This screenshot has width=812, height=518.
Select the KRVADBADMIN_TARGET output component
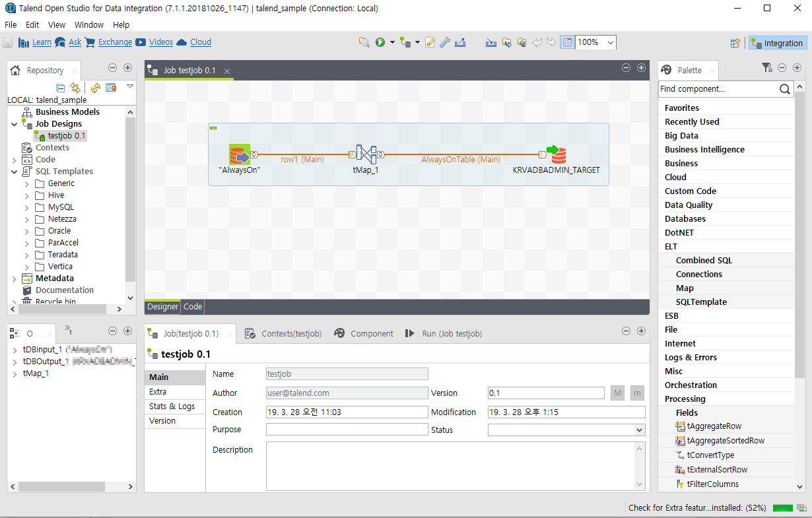[556, 155]
